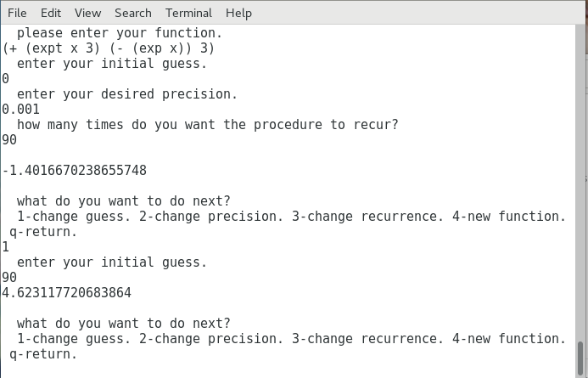The width and height of the screenshot is (588, 378).
Task: Click the last 'q-return.' line
Action: (43, 354)
